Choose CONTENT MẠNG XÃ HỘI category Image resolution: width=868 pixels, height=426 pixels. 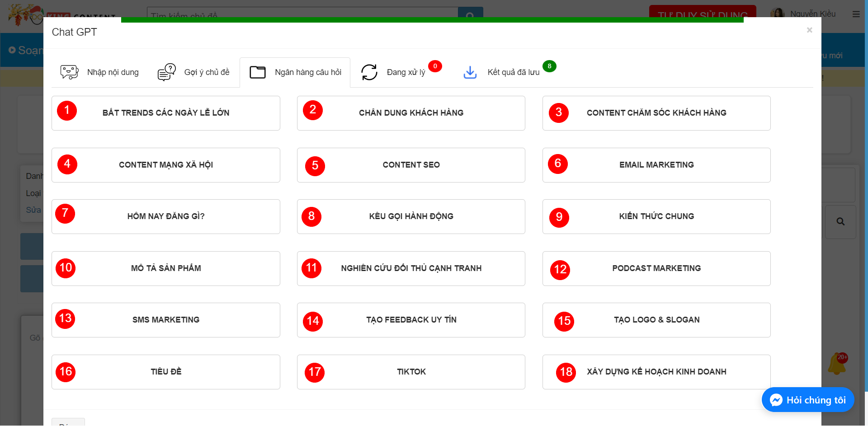pyautogui.click(x=166, y=165)
